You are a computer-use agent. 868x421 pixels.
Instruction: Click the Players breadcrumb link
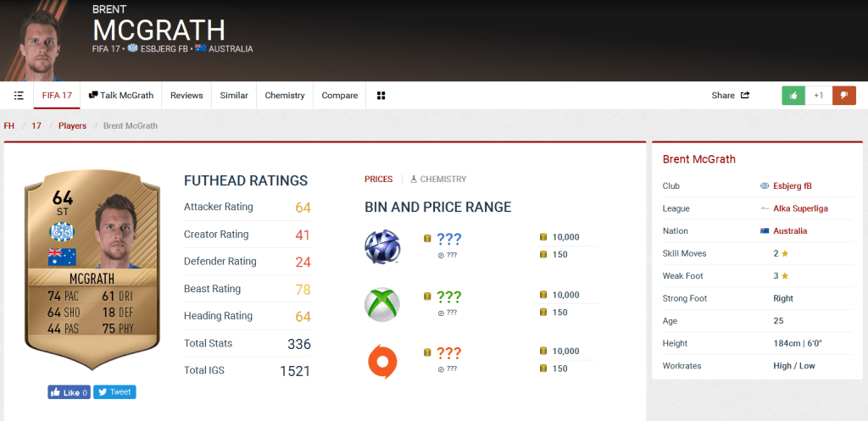(x=72, y=126)
